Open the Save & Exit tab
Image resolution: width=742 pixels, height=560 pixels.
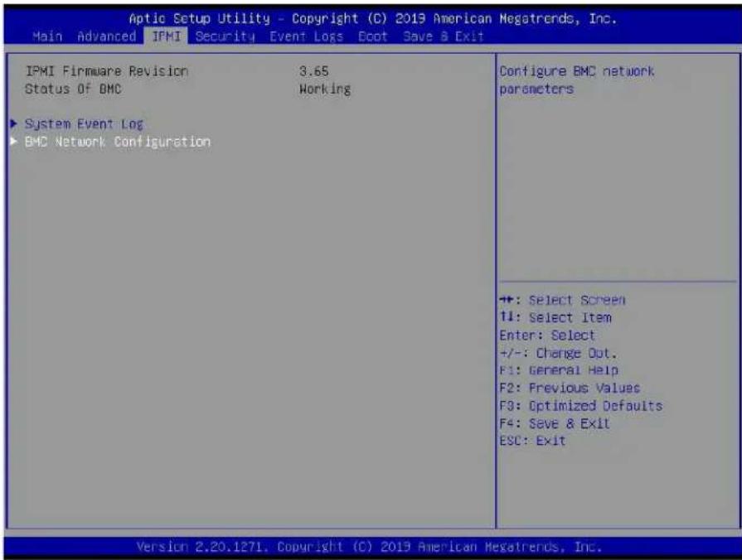pyautogui.click(x=444, y=36)
